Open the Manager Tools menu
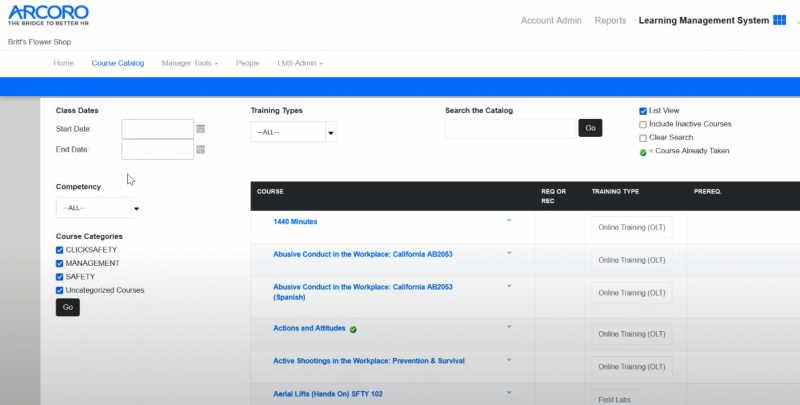The width and height of the screenshot is (800, 405). coord(190,63)
